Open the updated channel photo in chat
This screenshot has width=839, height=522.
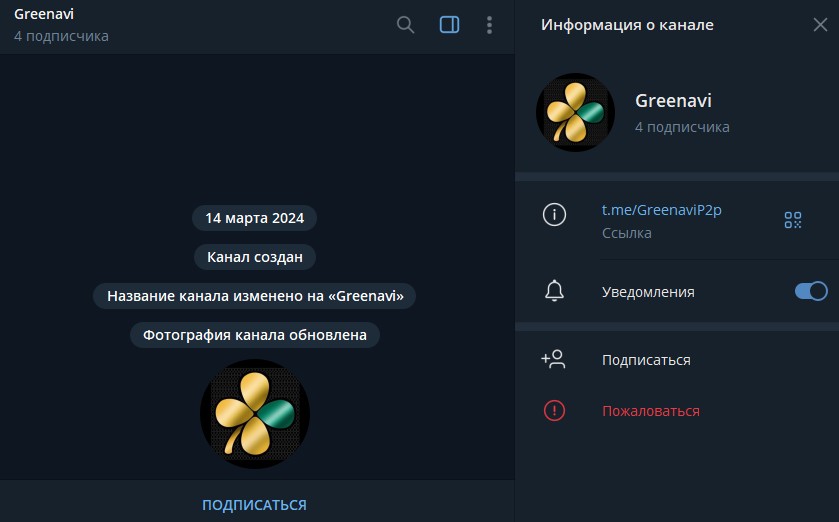(255, 414)
